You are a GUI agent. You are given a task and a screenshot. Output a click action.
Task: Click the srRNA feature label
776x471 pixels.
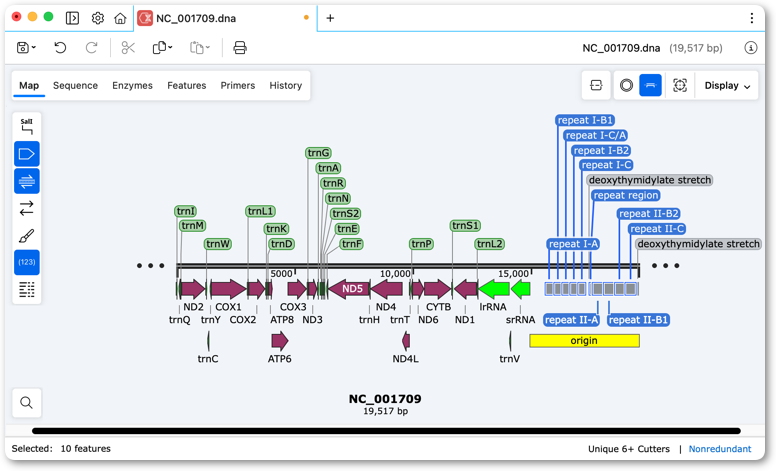520,320
